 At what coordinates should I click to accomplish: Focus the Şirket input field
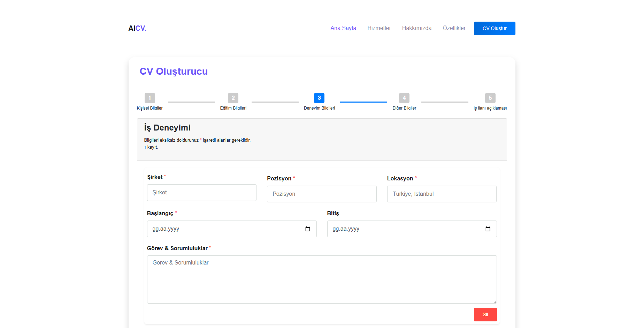[x=201, y=193]
